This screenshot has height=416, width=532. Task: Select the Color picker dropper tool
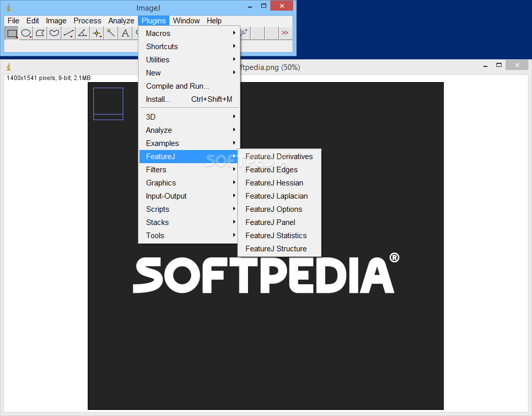coord(244,33)
